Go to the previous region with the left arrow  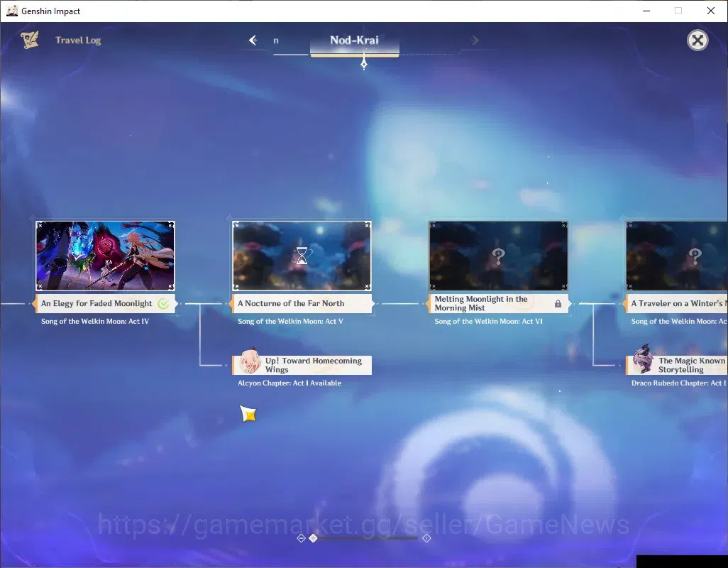point(253,40)
